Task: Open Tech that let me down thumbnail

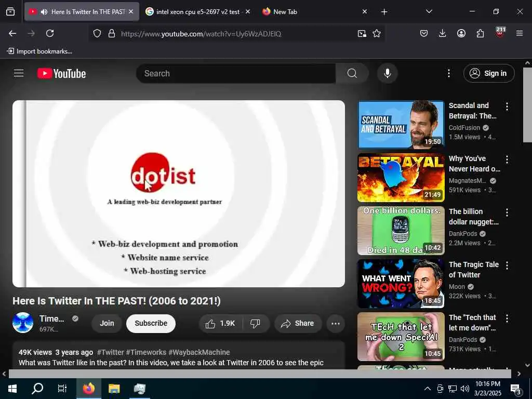Action: pos(401,337)
